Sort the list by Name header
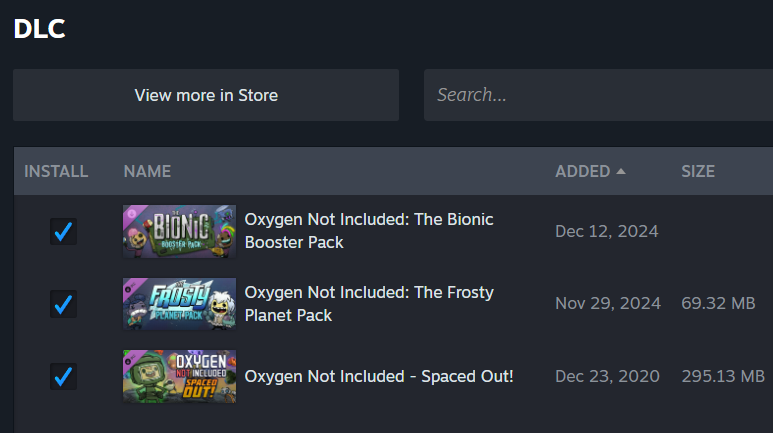773x433 pixels. pos(147,171)
